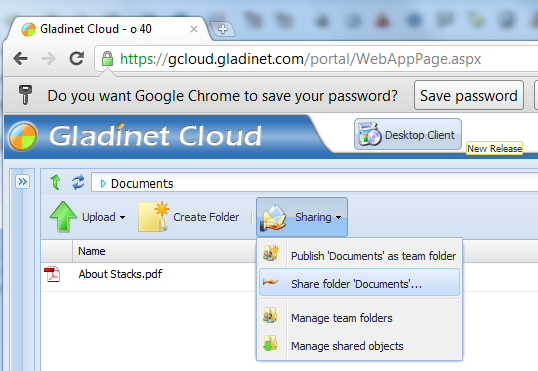538x371 pixels.
Task: Expand the Documents breadcrumb triangle
Action: [x=103, y=184]
